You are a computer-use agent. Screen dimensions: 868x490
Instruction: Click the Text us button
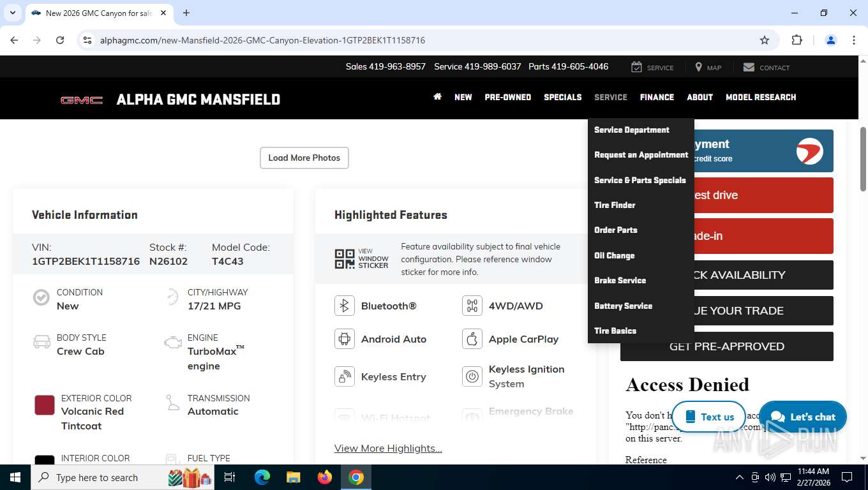click(x=708, y=417)
